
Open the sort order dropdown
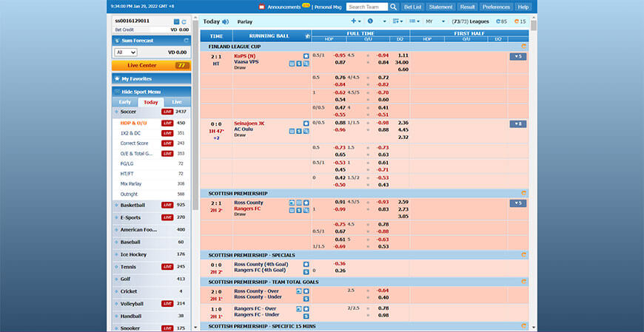click(x=398, y=21)
